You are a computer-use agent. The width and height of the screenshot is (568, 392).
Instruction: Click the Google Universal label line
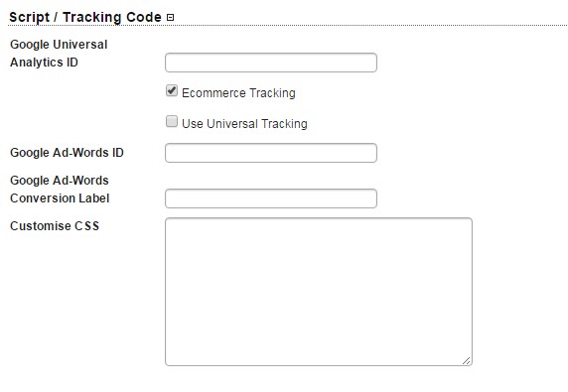click(59, 45)
